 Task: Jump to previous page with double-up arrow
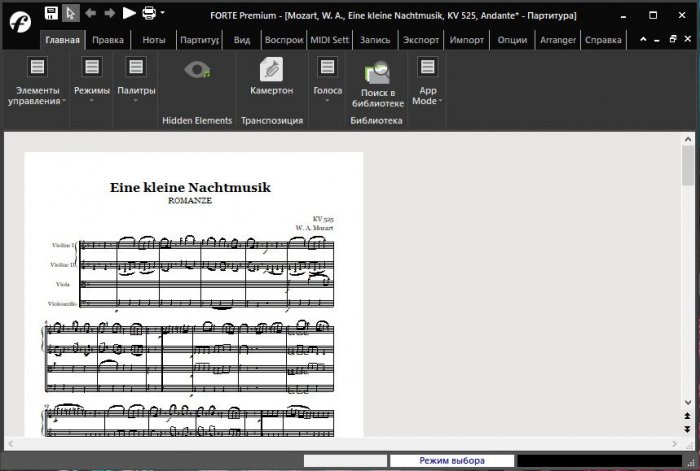688,416
